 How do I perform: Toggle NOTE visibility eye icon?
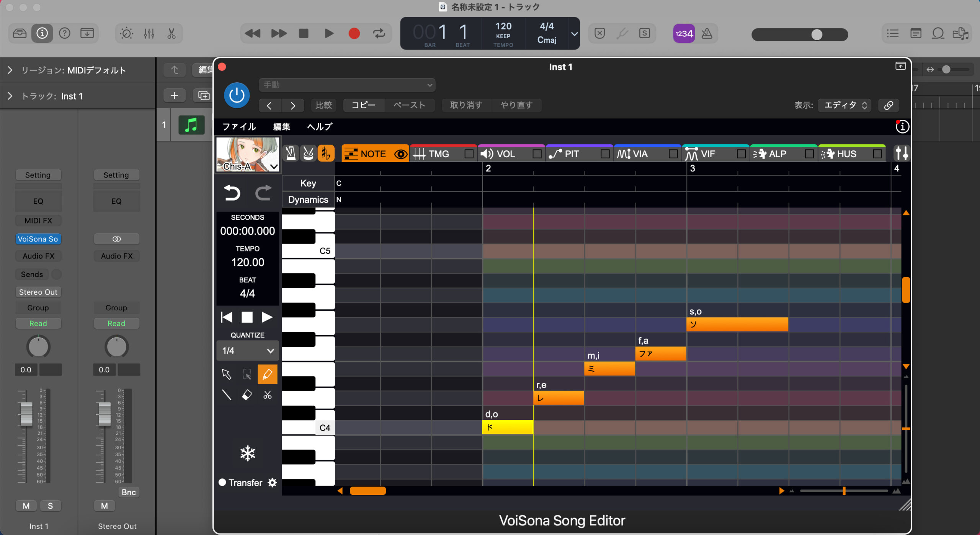401,154
